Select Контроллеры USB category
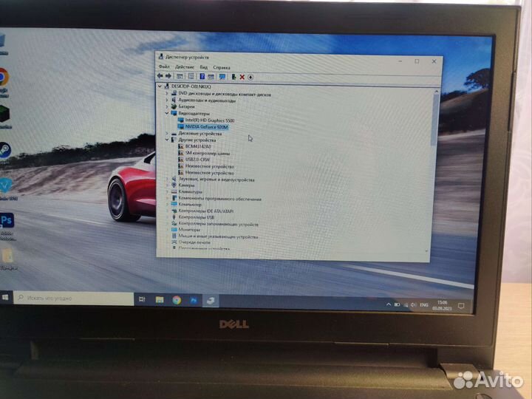 coord(196,217)
